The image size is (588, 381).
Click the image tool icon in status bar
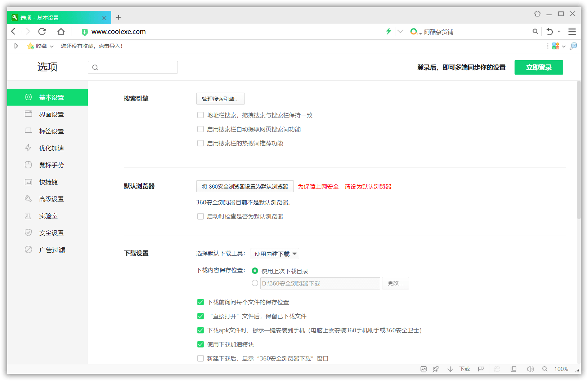click(423, 369)
